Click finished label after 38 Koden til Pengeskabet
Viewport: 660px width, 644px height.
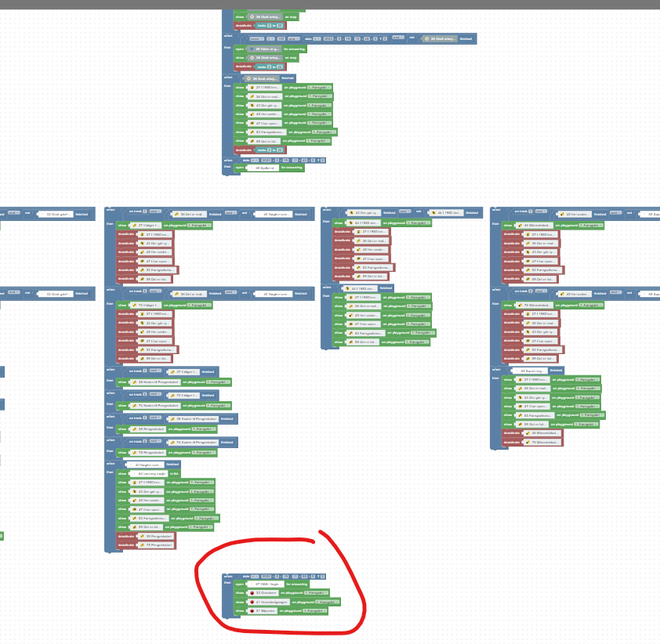227,418
